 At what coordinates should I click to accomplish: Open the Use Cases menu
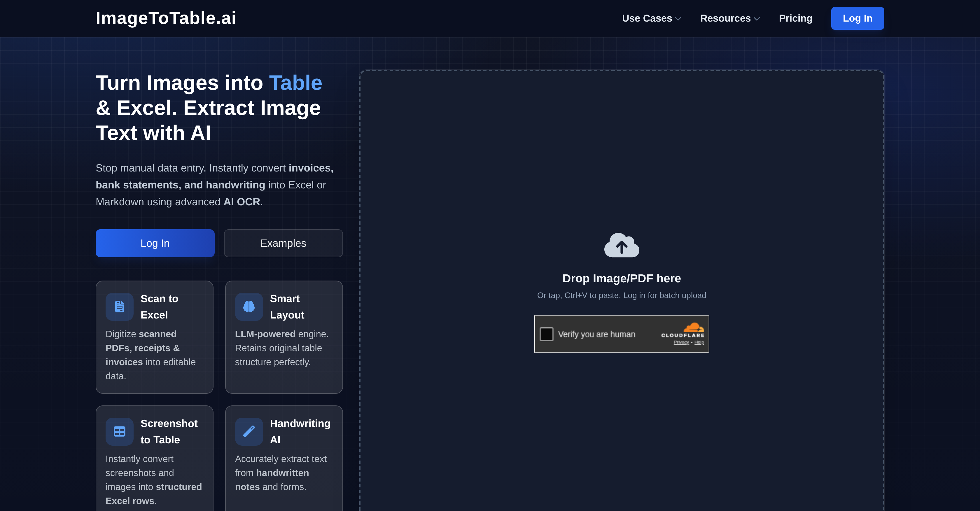(647, 18)
